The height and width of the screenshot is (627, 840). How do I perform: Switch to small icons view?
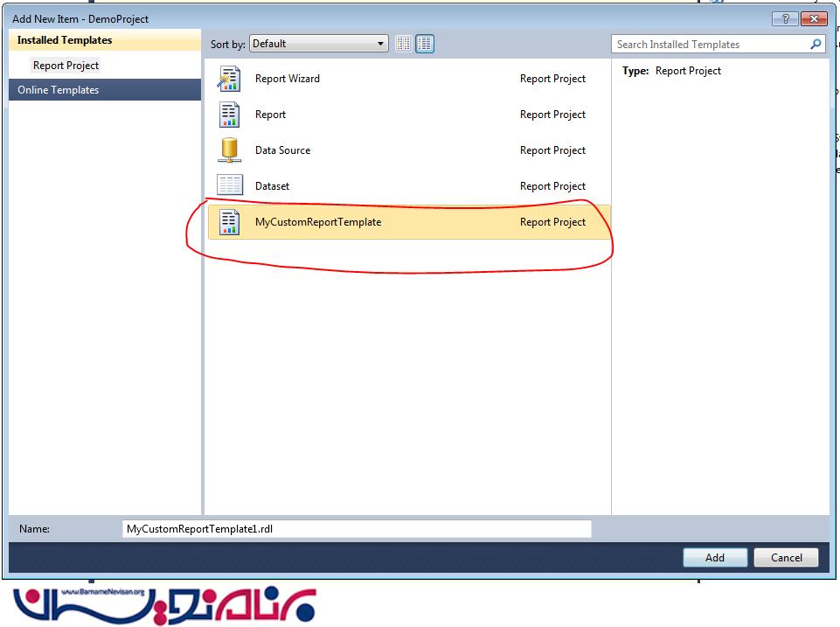[404, 44]
